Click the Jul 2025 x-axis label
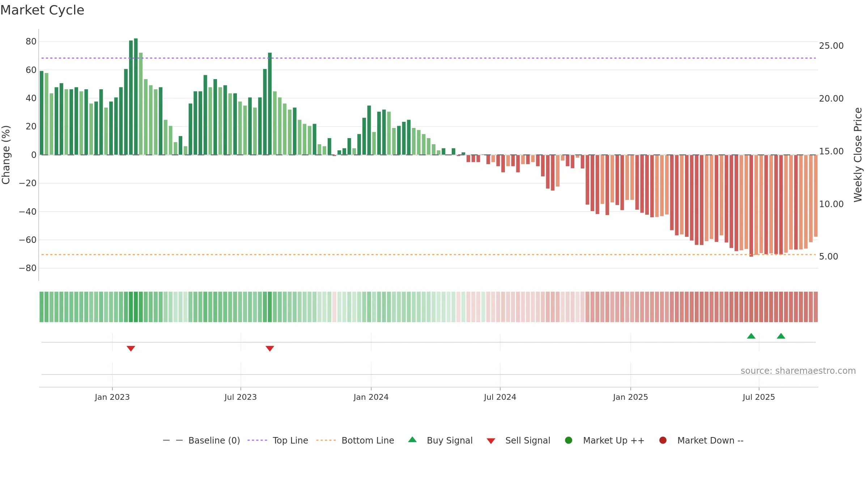 coord(759,397)
